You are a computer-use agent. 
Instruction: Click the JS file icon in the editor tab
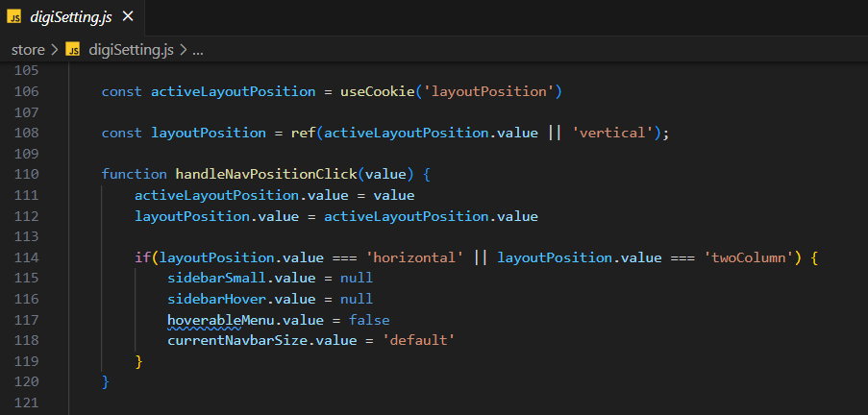coord(13,18)
